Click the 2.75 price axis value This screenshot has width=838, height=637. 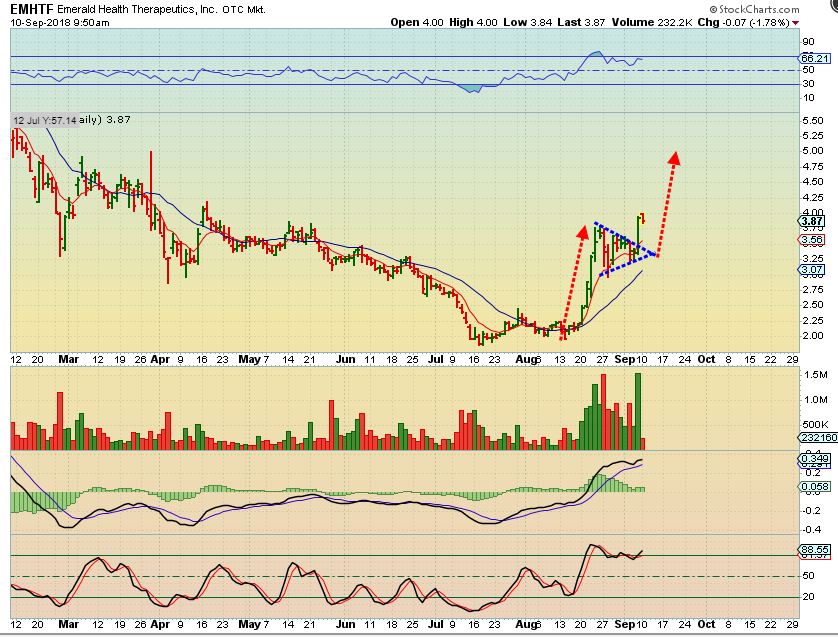(x=812, y=290)
